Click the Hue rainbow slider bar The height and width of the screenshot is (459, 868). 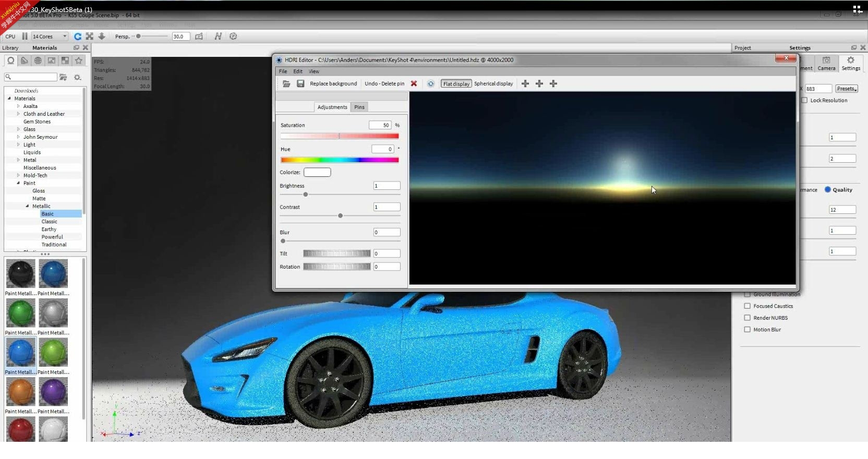click(x=340, y=160)
